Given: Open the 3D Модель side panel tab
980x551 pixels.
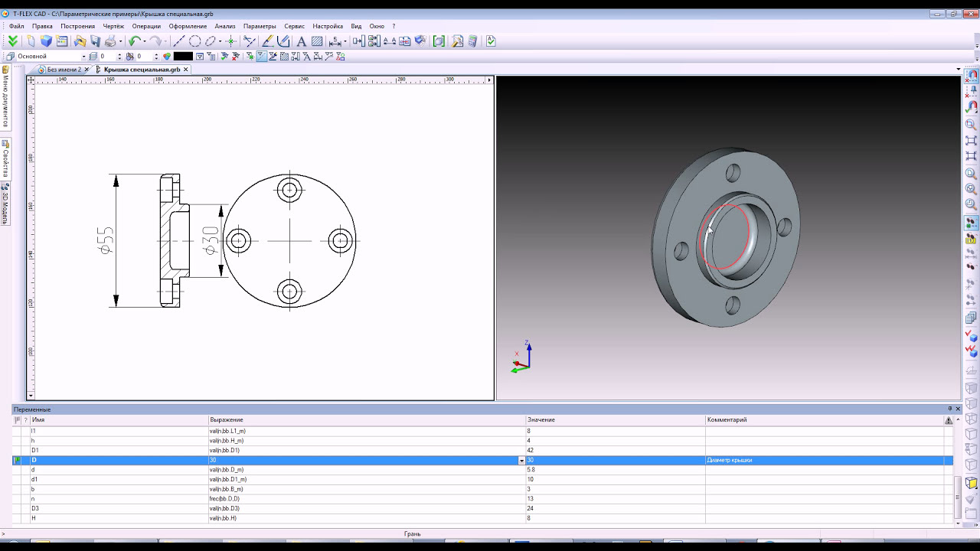Looking at the screenshot, I should pos(5,203).
